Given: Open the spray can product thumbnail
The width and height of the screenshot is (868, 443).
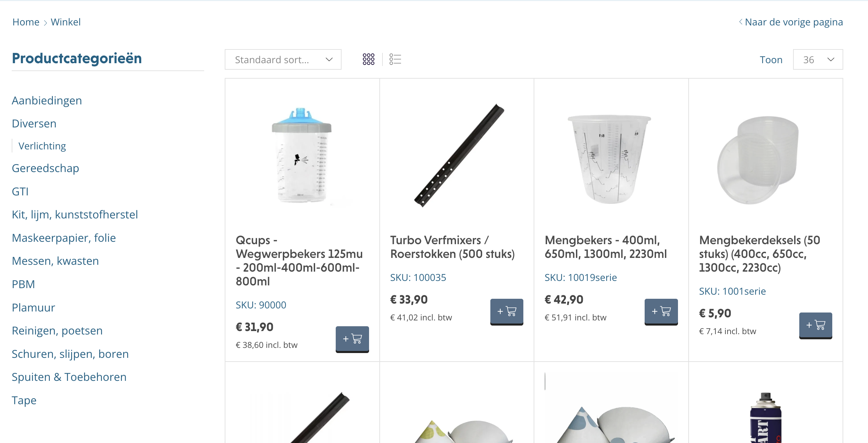Looking at the screenshot, I should [x=766, y=417].
